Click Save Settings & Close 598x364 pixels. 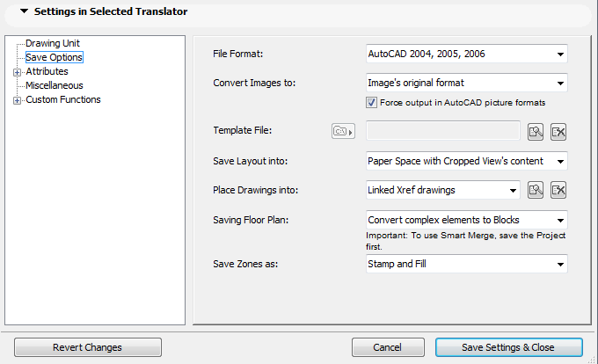[x=508, y=347]
